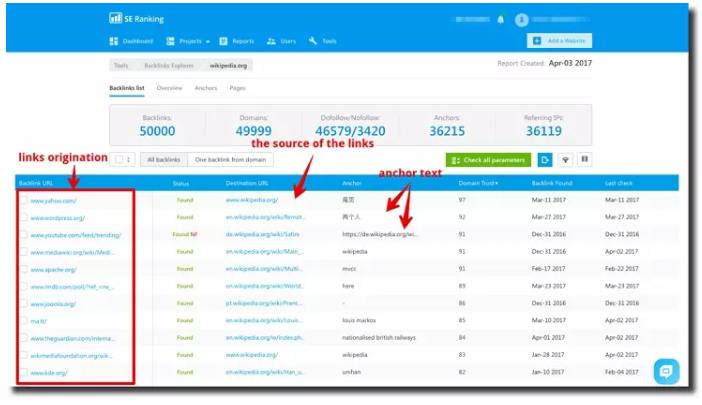Expand the Projects dropdown menu

coord(189,41)
